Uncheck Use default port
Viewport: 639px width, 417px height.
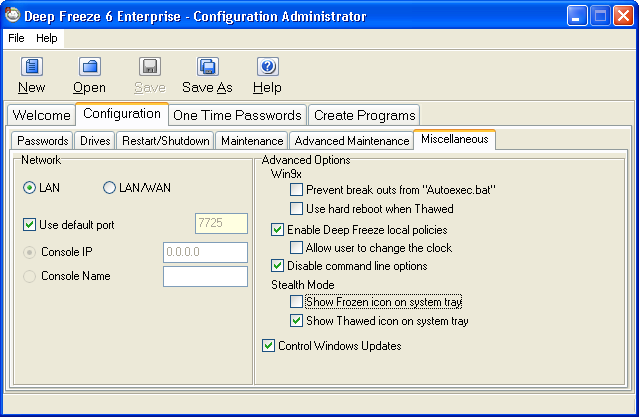29,225
